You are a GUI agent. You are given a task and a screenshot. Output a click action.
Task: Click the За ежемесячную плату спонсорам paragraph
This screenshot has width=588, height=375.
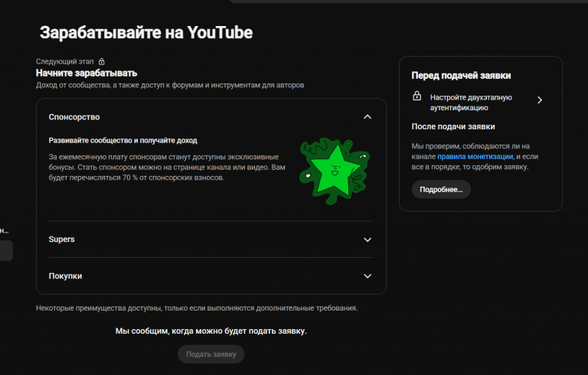point(167,168)
